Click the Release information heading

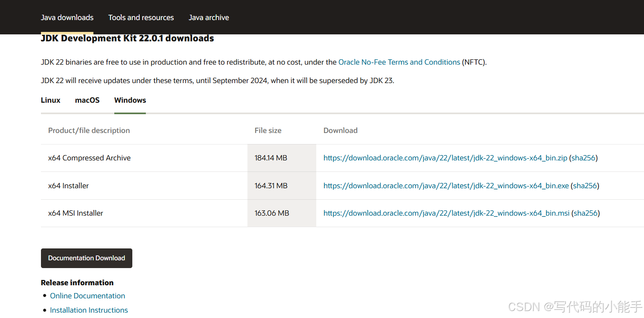(77, 283)
